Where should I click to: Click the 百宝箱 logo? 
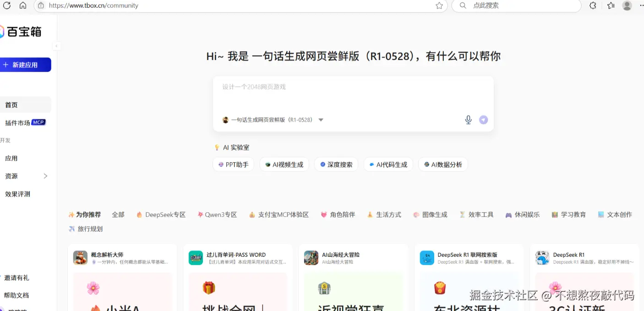pyautogui.click(x=21, y=32)
